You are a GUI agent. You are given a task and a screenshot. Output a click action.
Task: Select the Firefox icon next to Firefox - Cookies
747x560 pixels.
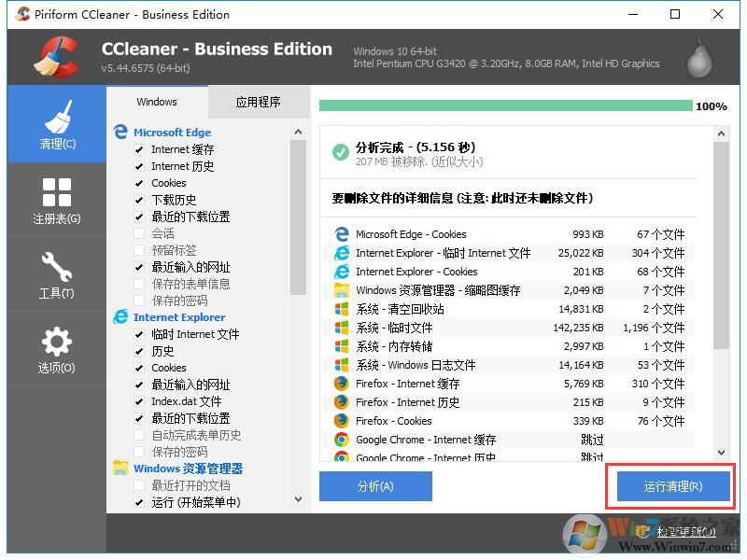click(x=341, y=421)
